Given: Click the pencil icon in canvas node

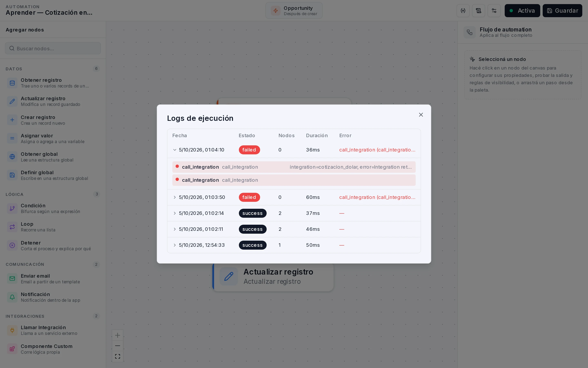Looking at the screenshot, I should coord(229,276).
